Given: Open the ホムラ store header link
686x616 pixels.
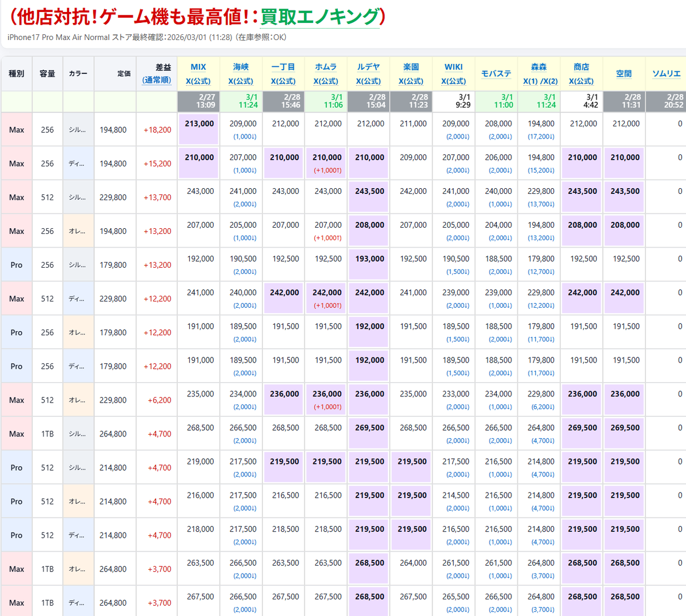Looking at the screenshot, I should click(x=326, y=67).
